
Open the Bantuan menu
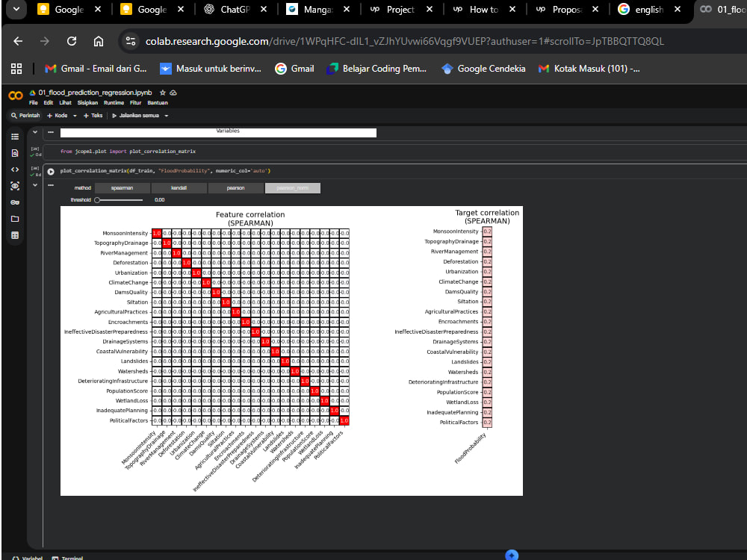(158, 103)
